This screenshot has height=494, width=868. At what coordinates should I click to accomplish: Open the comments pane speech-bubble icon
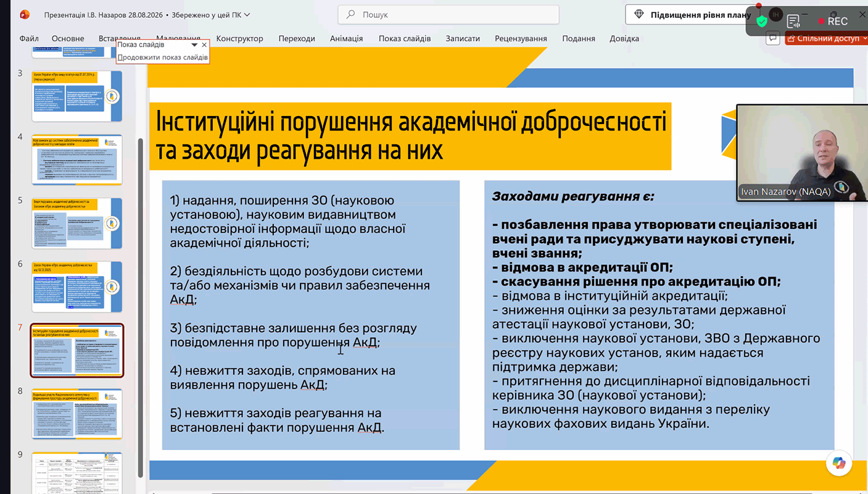[x=772, y=38]
